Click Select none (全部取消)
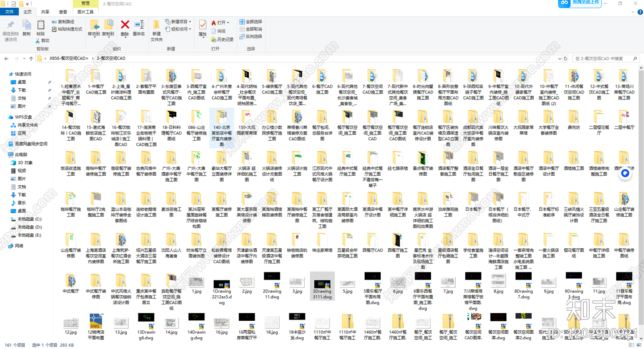The width and height of the screenshot is (644, 349). [251, 29]
